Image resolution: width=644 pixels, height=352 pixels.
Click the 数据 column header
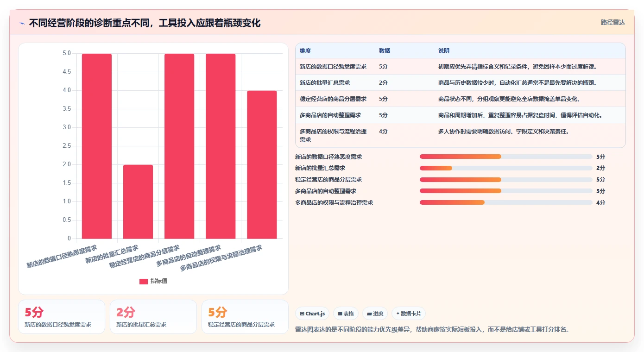[x=385, y=51]
